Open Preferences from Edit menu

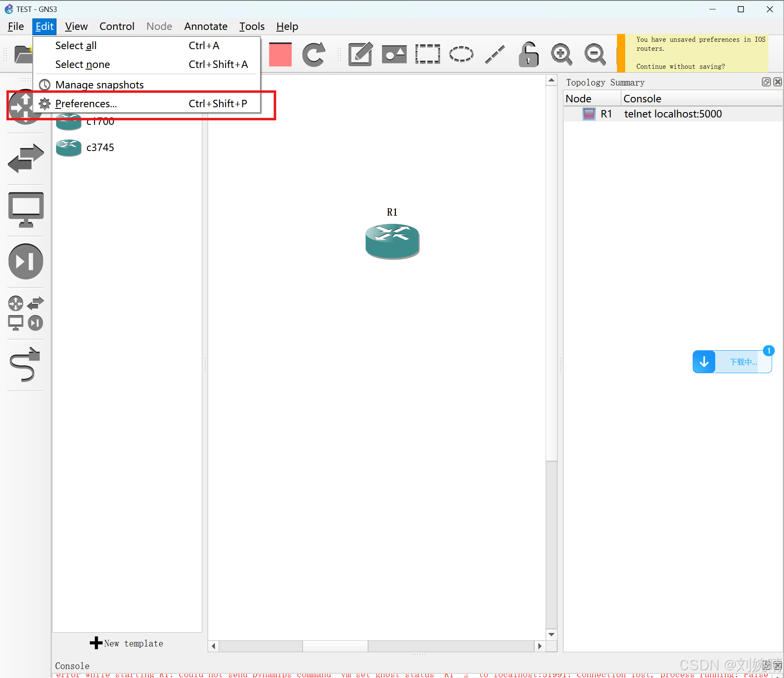(x=147, y=104)
